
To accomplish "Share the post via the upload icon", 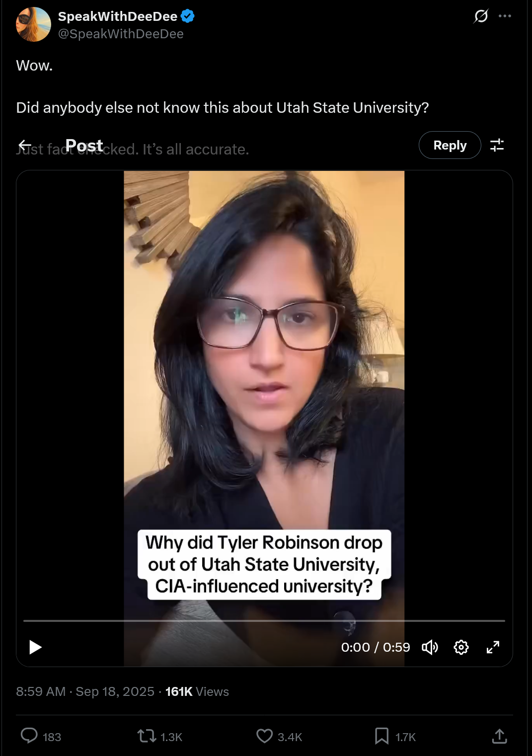I will 499,736.
